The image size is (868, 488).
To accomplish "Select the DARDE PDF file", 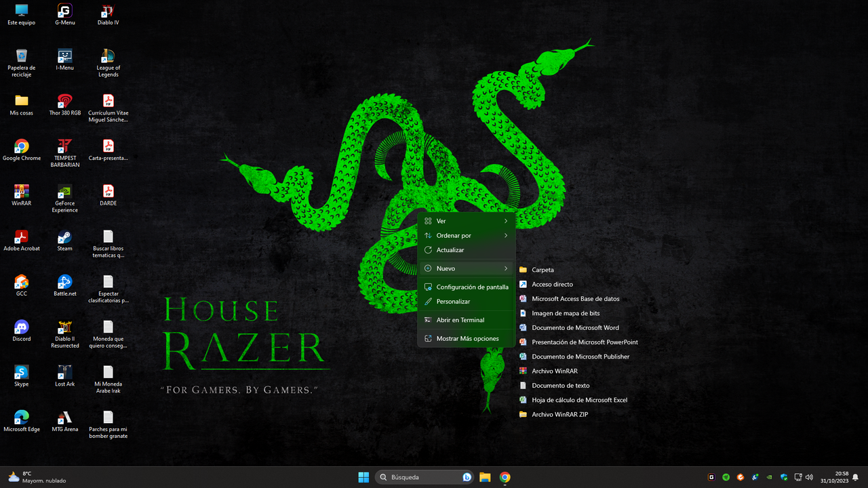I will pos(108,195).
